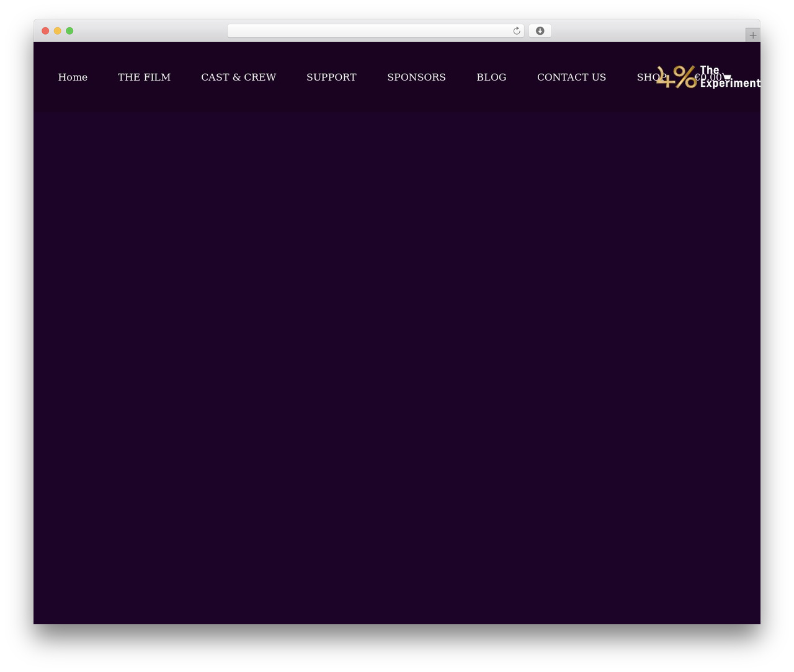Add a new browser tab

[x=752, y=35]
